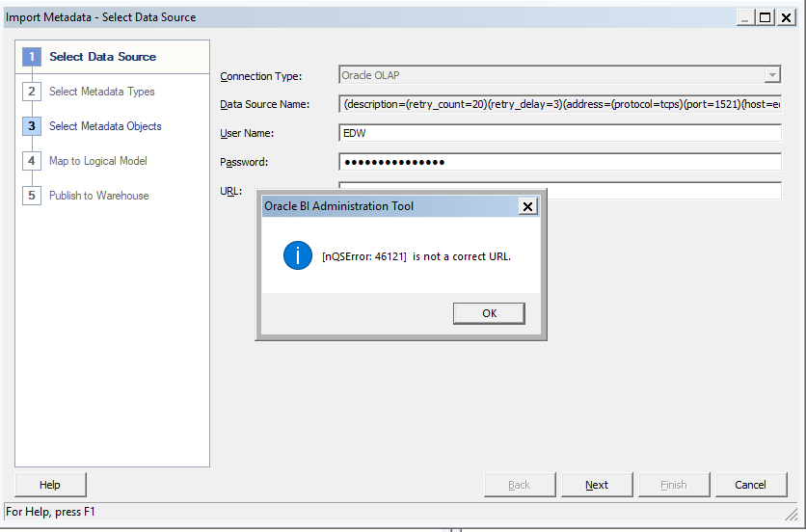Click the Data Source Name label
The width and height of the screenshot is (806, 532).
point(265,104)
